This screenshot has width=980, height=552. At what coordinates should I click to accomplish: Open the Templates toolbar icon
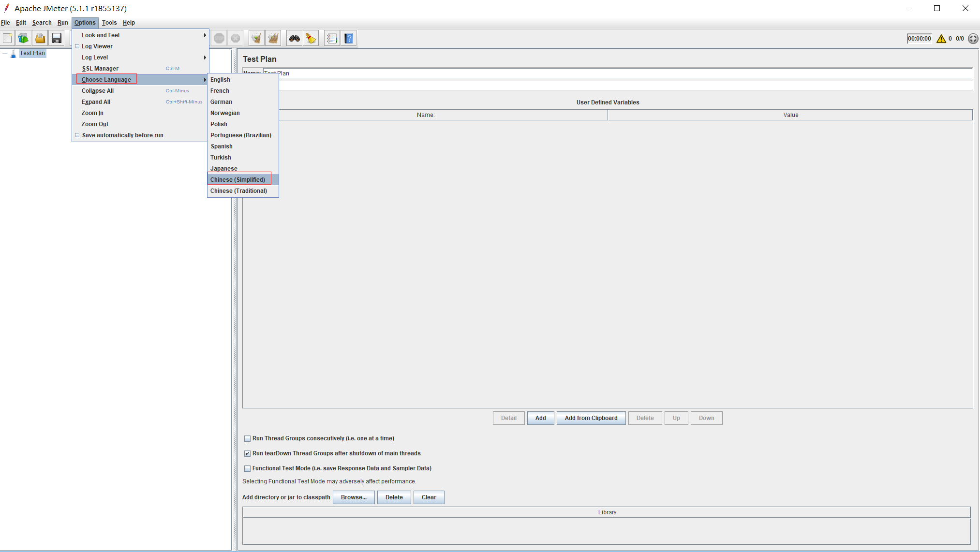click(x=23, y=38)
